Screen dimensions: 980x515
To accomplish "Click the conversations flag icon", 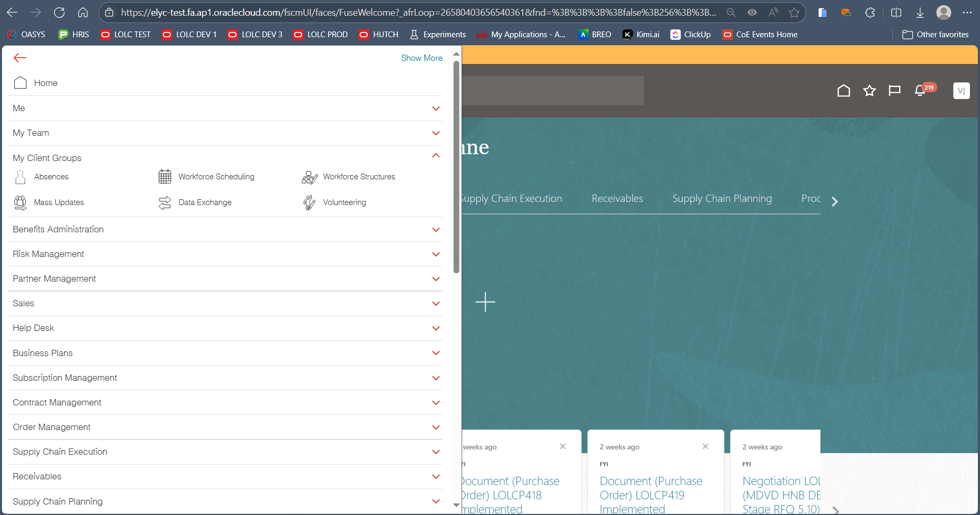I will 894,90.
